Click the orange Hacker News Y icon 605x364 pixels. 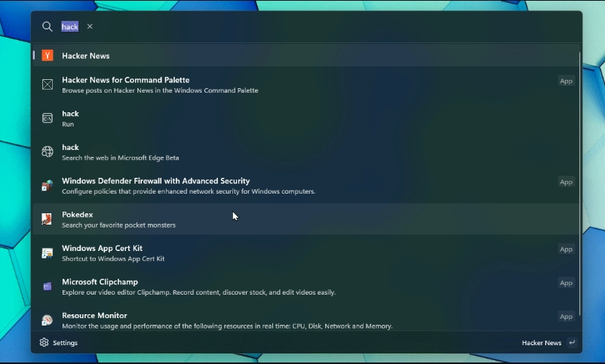[x=48, y=56]
